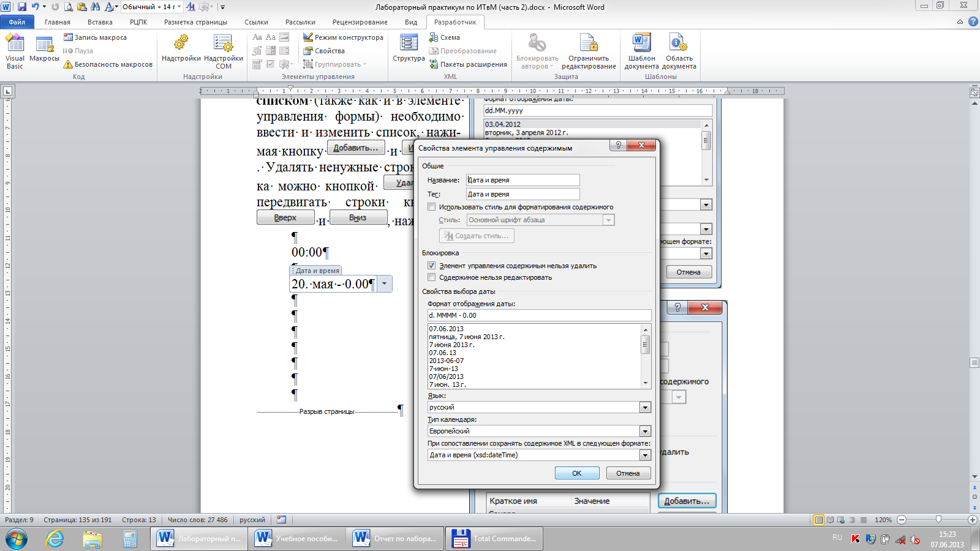The image size is (980, 551).
Task: Open Надстройки COM
Action: [224, 51]
